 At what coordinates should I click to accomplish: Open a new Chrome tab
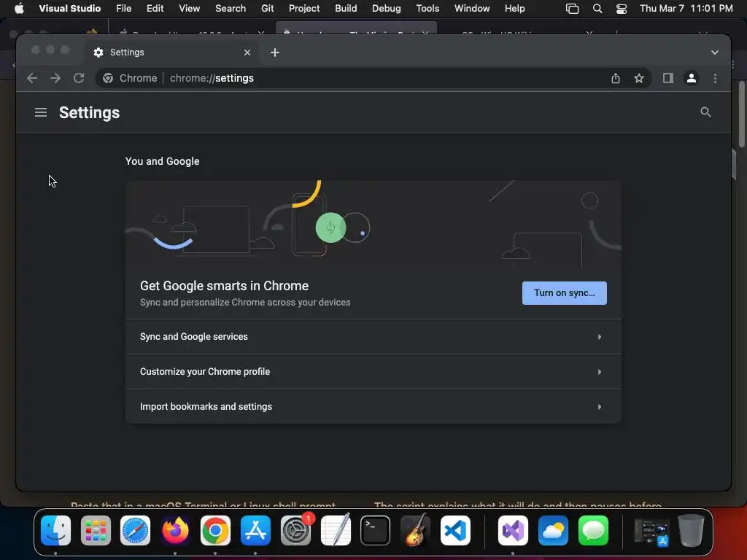coord(275,52)
